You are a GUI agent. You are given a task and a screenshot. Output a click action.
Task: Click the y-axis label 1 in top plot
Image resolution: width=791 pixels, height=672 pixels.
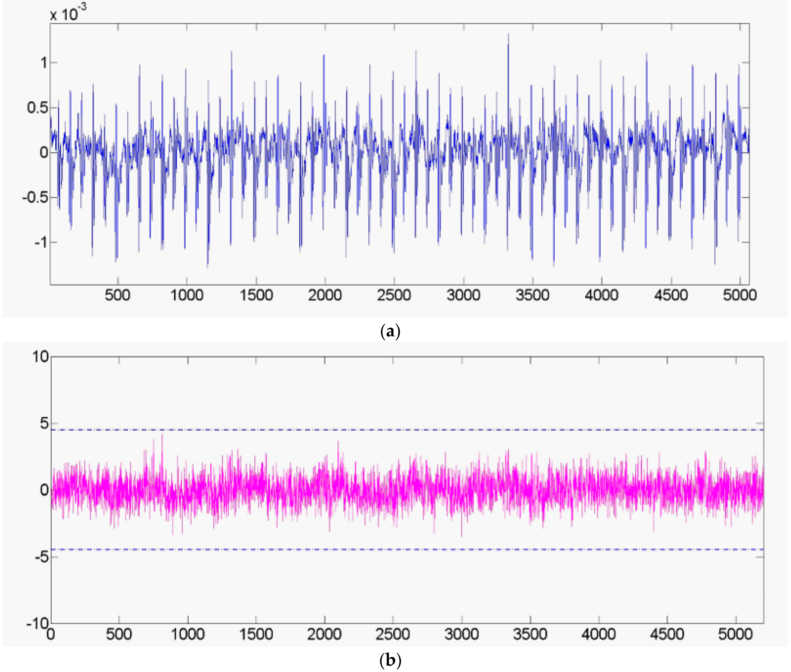[x=44, y=63]
